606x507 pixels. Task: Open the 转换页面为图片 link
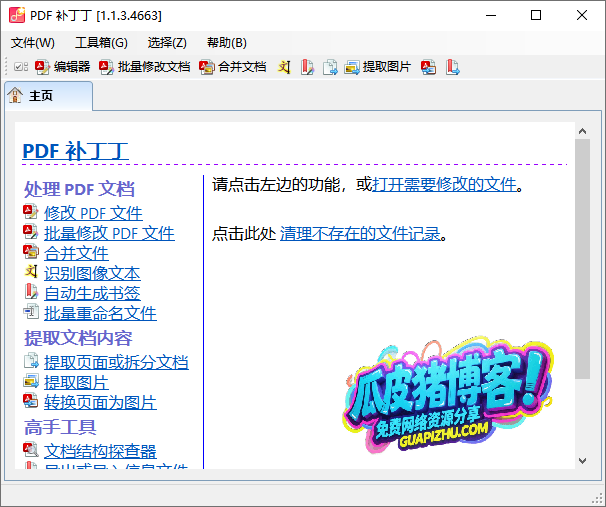tap(100, 402)
